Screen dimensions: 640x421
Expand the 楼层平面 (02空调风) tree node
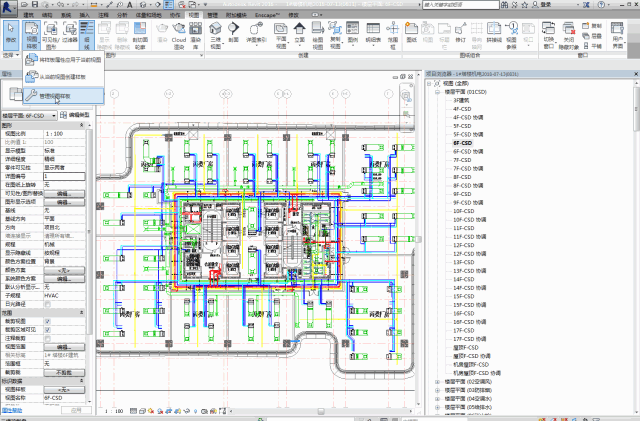coord(437,381)
